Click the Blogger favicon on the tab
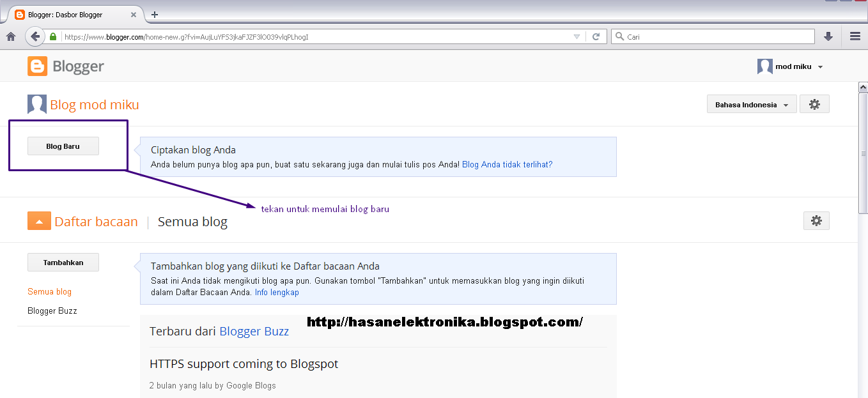This screenshot has width=868, height=398. click(20, 14)
